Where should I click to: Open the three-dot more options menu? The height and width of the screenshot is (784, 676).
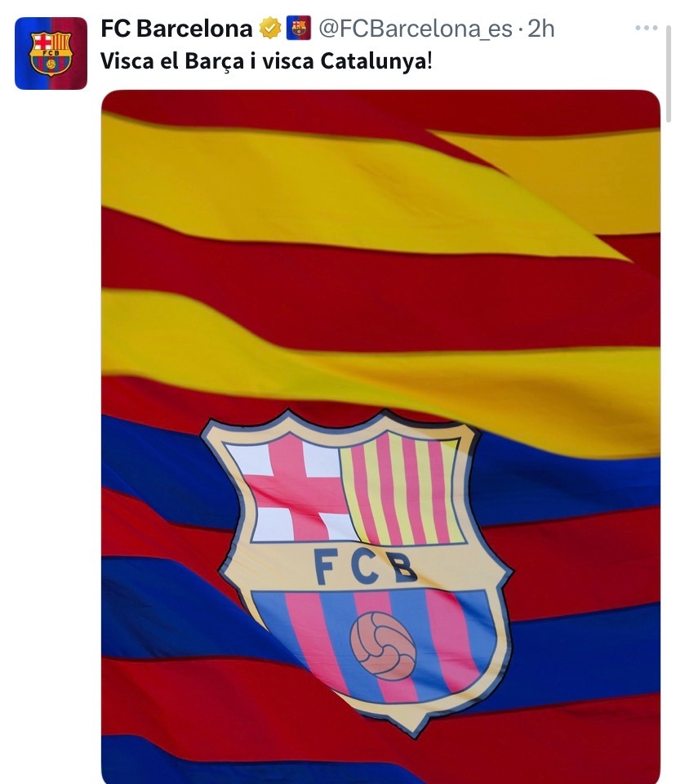(x=646, y=28)
